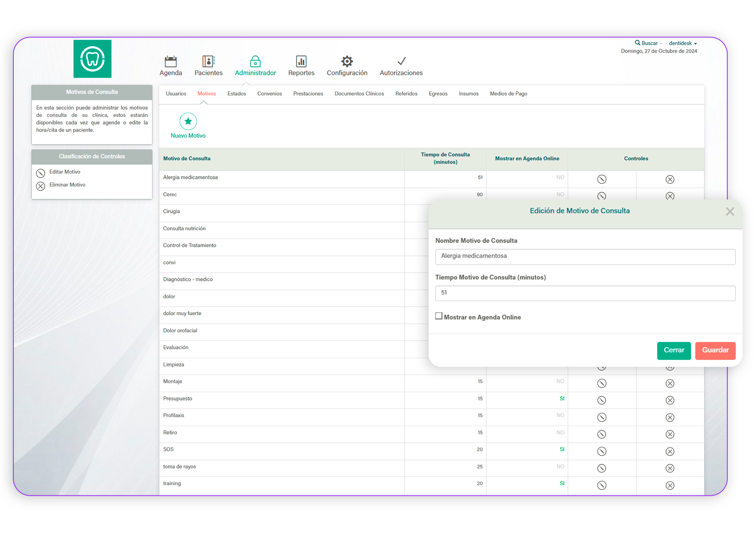Click the Nuevo Motivo star icon

pos(188,121)
